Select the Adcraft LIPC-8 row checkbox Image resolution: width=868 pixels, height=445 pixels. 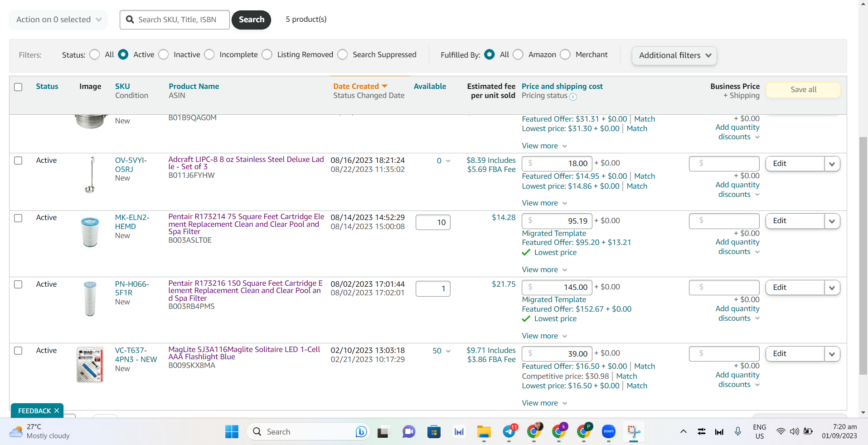[x=18, y=161]
